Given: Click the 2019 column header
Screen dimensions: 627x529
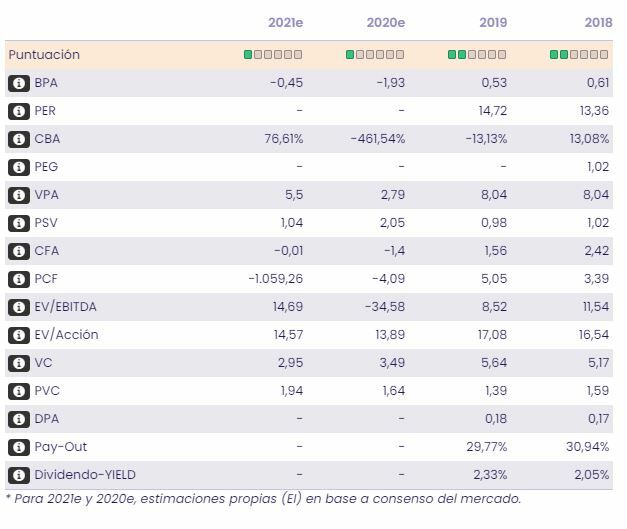Looking at the screenshot, I should [x=493, y=22].
